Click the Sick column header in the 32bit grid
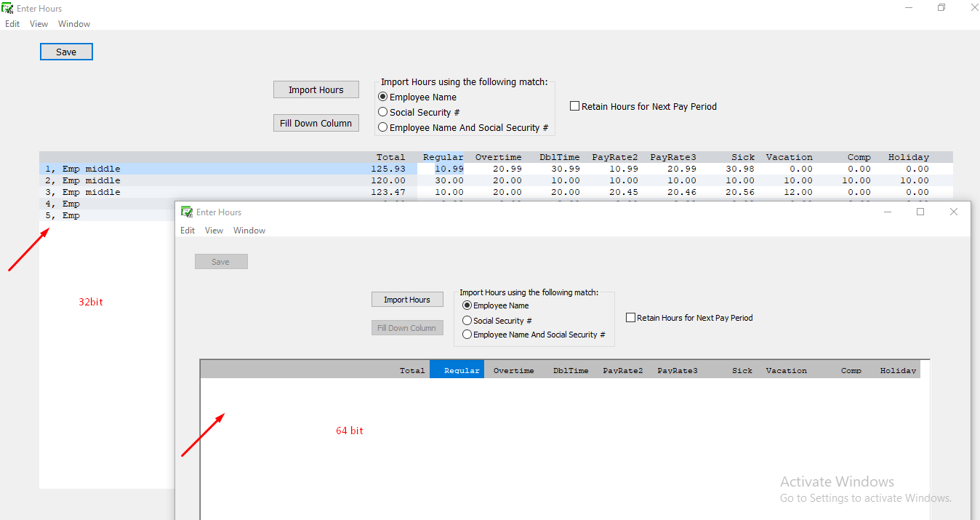Viewport: 980px width, 520px height. click(x=743, y=157)
